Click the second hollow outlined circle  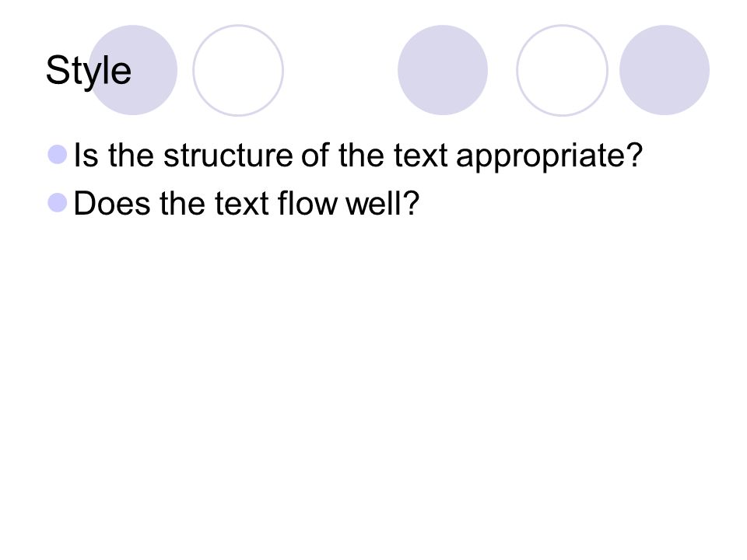coord(562,71)
